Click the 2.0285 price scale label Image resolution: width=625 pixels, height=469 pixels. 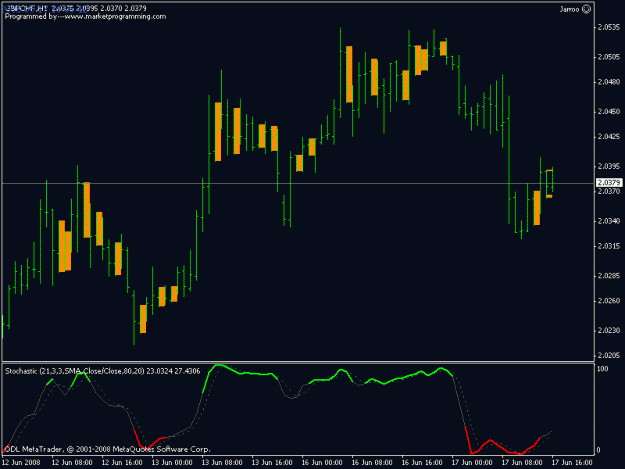pyautogui.click(x=609, y=275)
